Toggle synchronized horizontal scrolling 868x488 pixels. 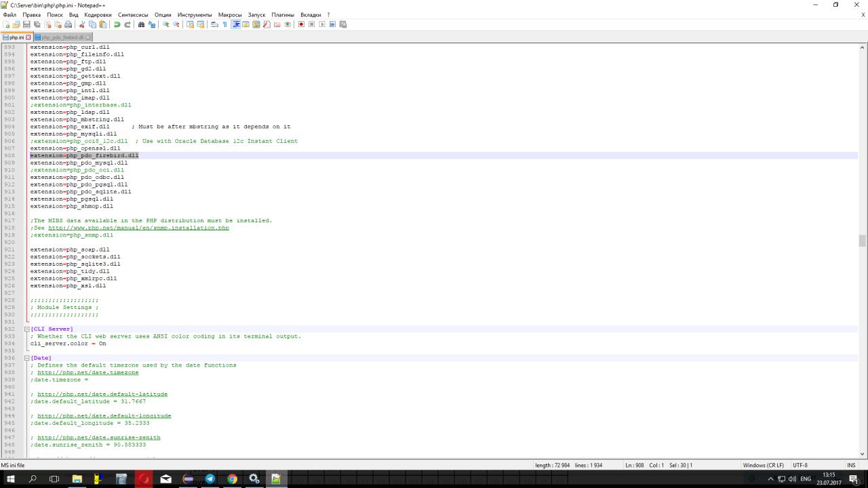[201, 24]
